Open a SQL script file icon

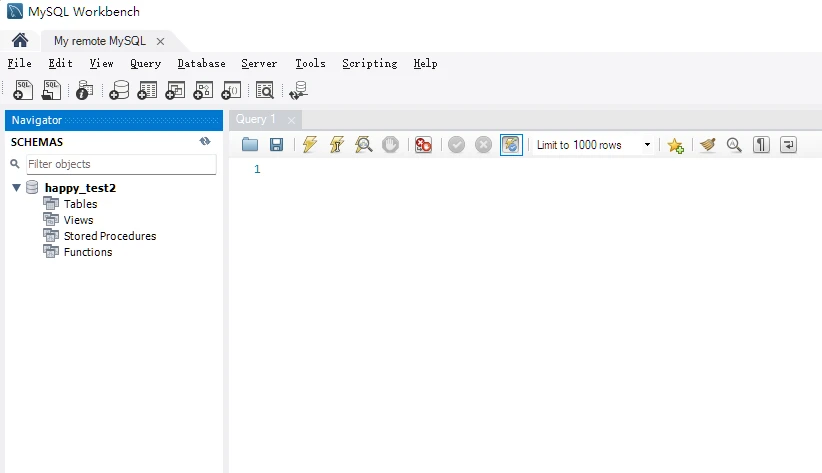click(x=51, y=90)
